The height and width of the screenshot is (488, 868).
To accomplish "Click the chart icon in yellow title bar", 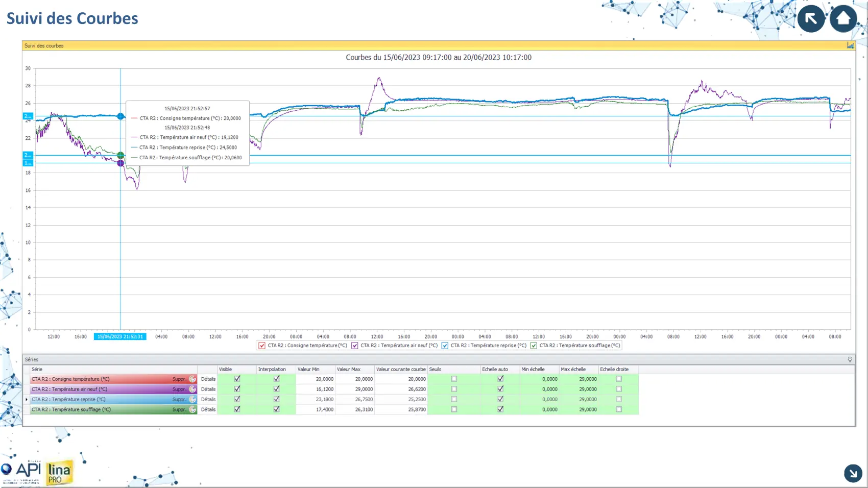I will click(850, 45).
